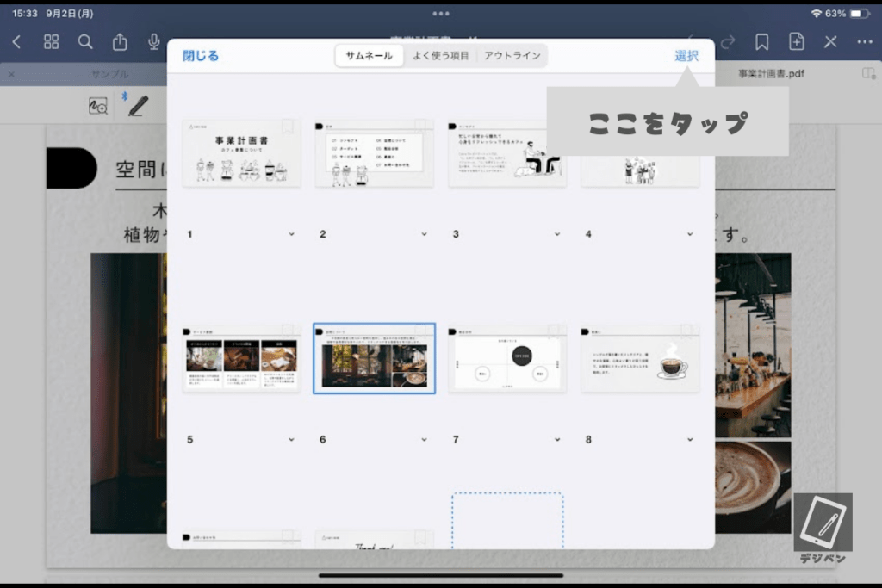Expand options chevron for page 6

pos(424,440)
